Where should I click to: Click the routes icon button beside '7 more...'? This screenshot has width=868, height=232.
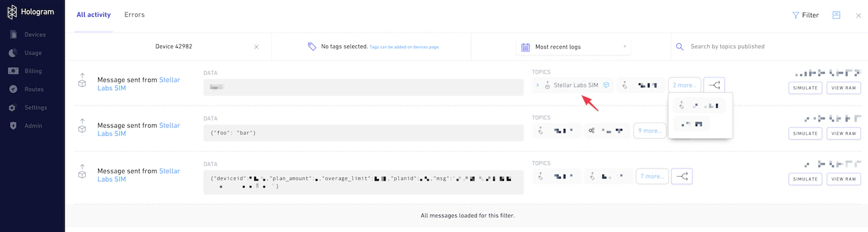coord(682,177)
